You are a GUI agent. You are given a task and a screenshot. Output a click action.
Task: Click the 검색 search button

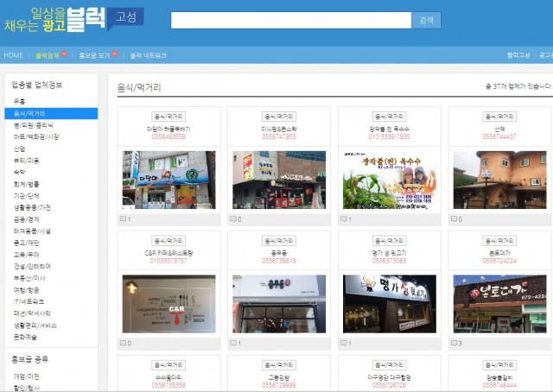(x=426, y=20)
